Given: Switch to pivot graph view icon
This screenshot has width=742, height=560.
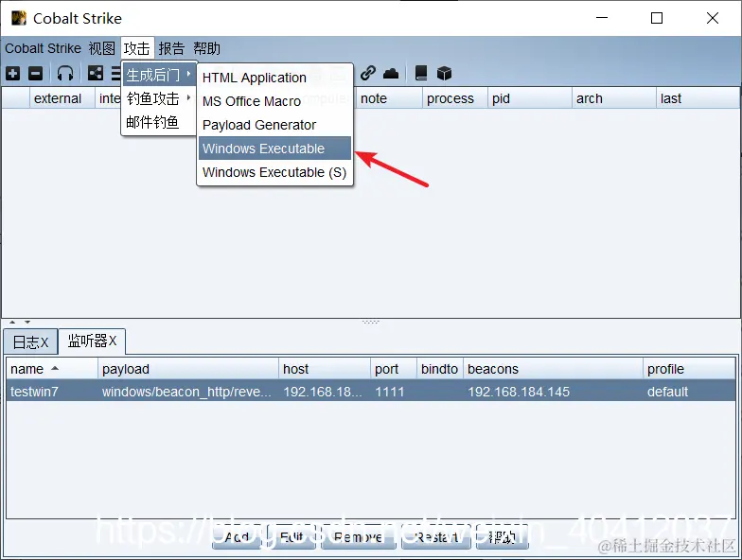Looking at the screenshot, I should 96,74.
